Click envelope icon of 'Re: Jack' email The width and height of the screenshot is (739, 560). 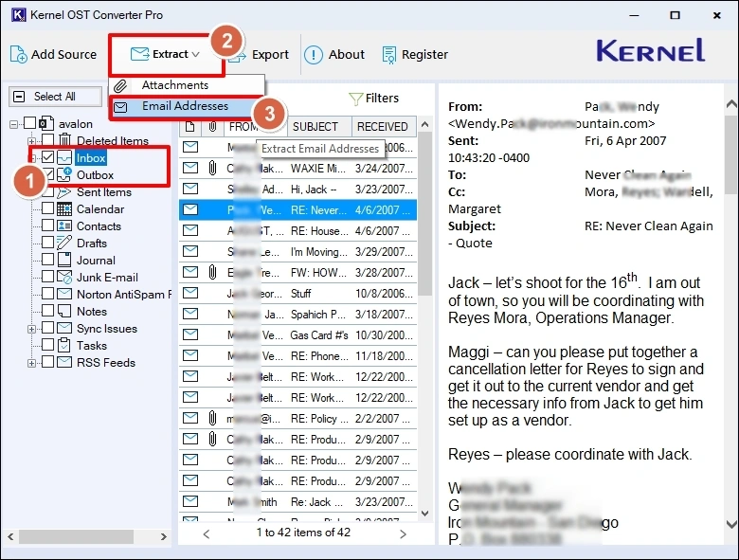[x=190, y=501]
